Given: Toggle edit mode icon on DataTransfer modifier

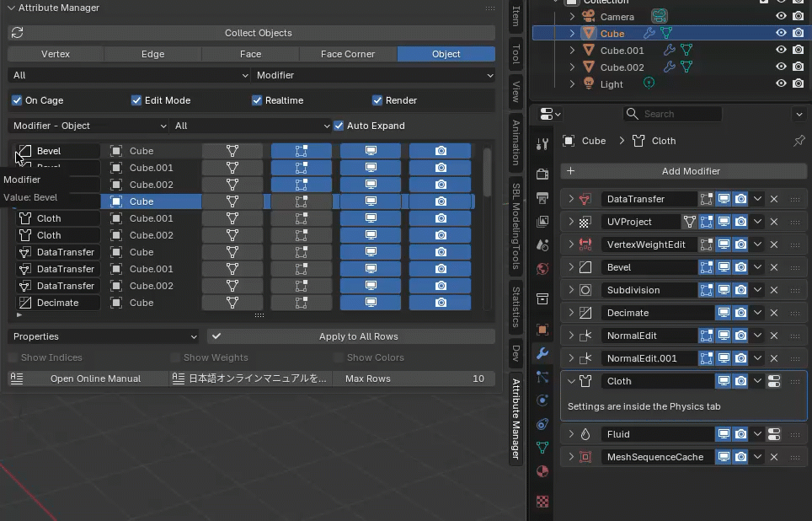Looking at the screenshot, I should pyautogui.click(x=707, y=199).
